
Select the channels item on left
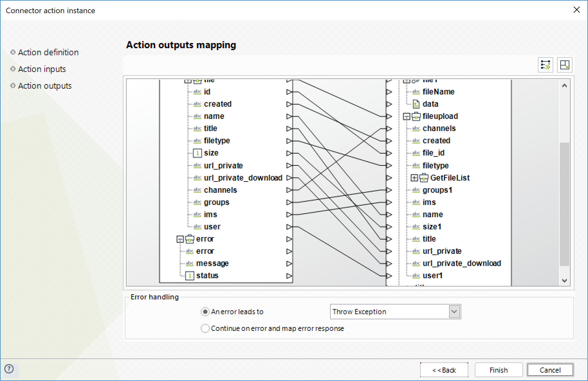(220, 190)
